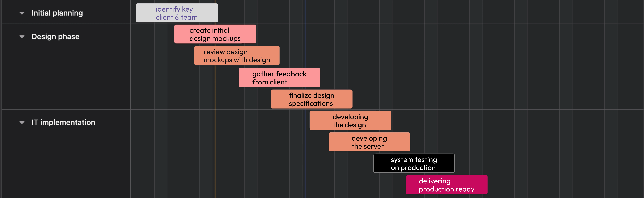Open the finalize design specifications task bar

click(x=312, y=99)
